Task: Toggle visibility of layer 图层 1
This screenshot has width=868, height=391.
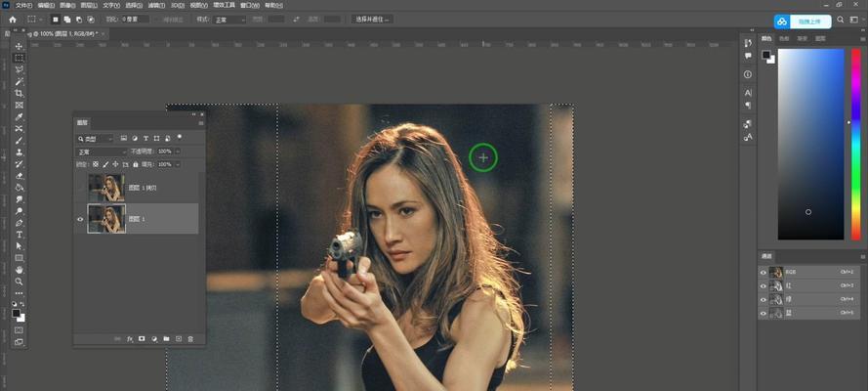Action: point(80,219)
